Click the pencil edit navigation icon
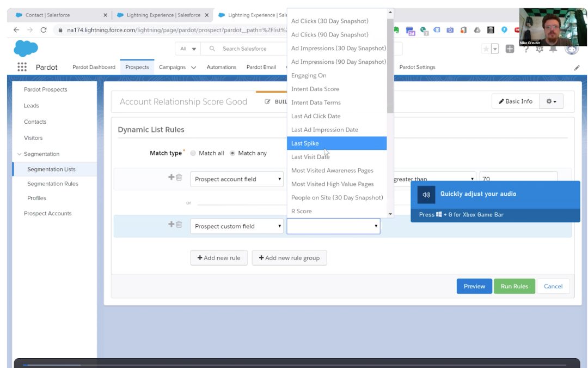 click(x=577, y=68)
